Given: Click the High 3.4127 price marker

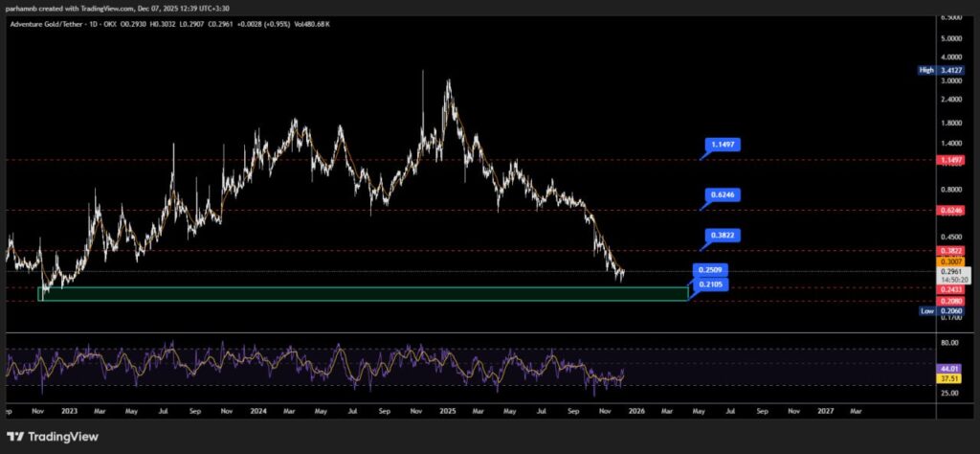Looking at the screenshot, I should pyautogui.click(x=939, y=70).
